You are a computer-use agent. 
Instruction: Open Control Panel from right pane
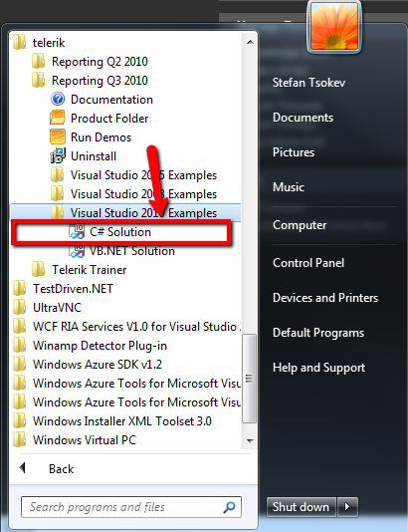308,263
